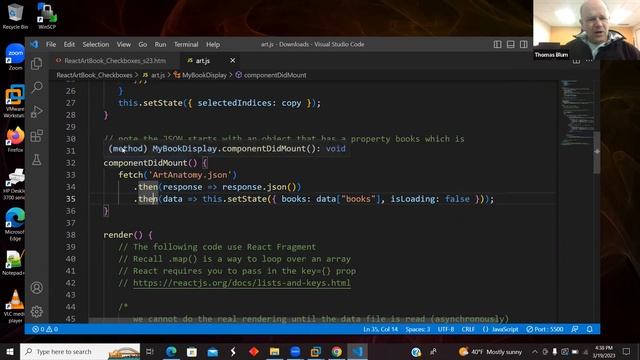The width and height of the screenshot is (640, 360).
Task: Toggle primary side bar layout icon
Action: pyautogui.click(x=498, y=44)
